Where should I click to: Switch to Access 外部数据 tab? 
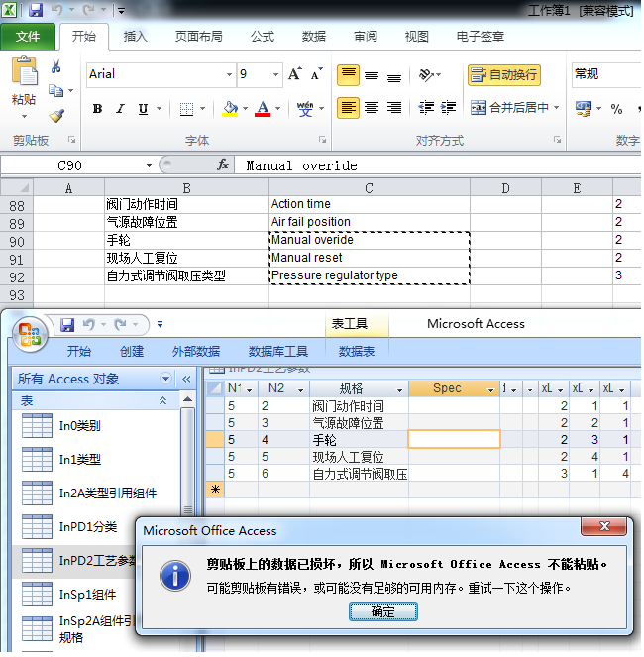click(x=195, y=351)
